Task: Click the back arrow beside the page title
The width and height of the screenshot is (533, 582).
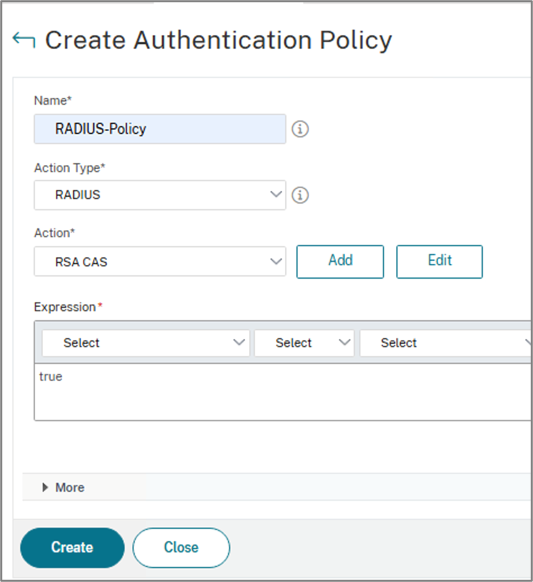Action: [x=24, y=40]
